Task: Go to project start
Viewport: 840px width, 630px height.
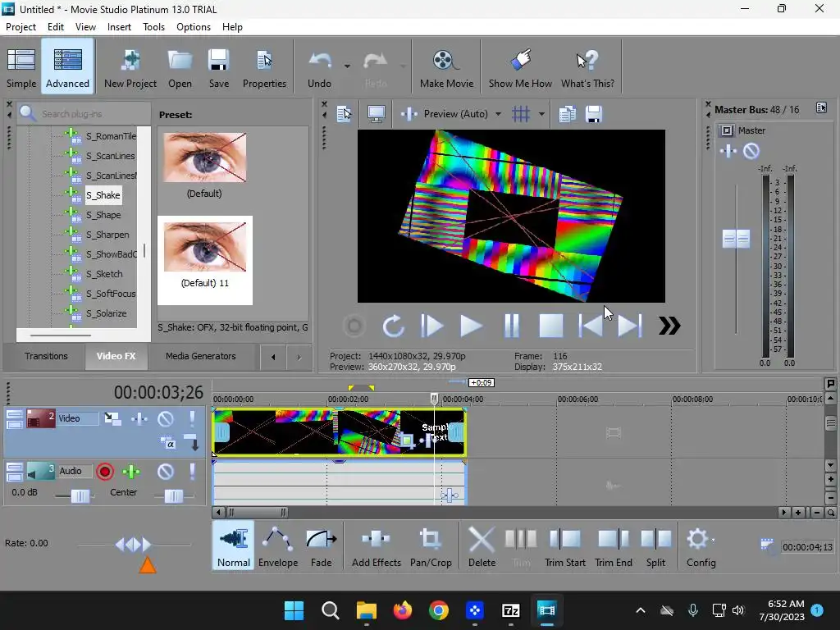Action: click(x=591, y=326)
